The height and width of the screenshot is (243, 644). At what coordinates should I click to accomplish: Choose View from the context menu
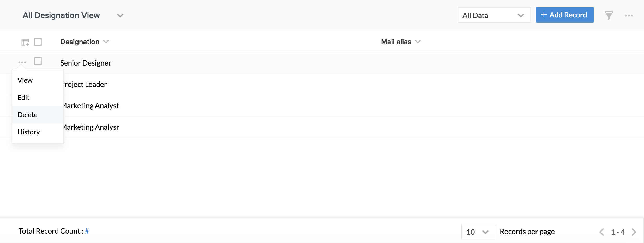[x=25, y=80]
